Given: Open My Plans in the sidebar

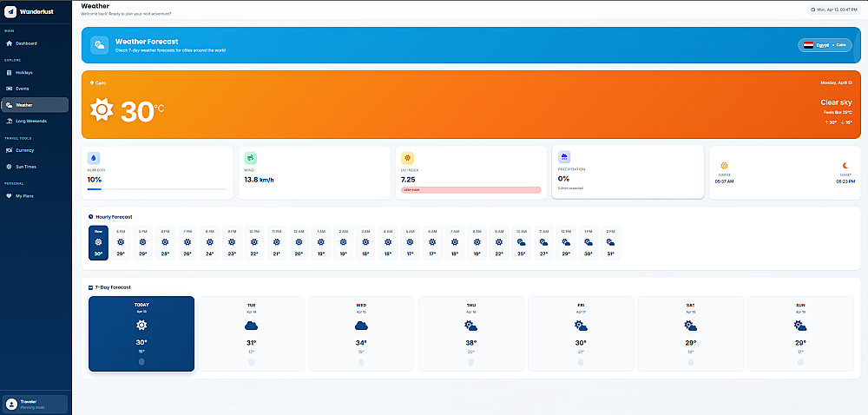Looking at the screenshot, I should (36, 196).
